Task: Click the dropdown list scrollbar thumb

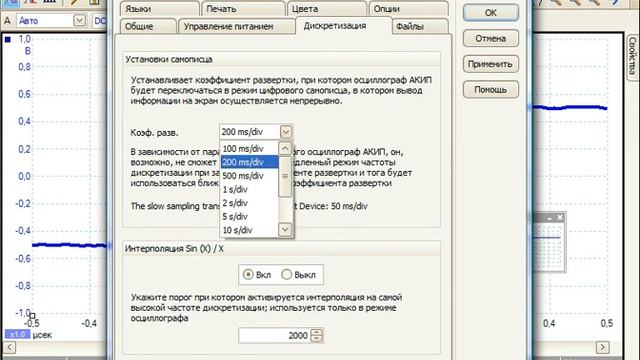Action: [285, 176]
